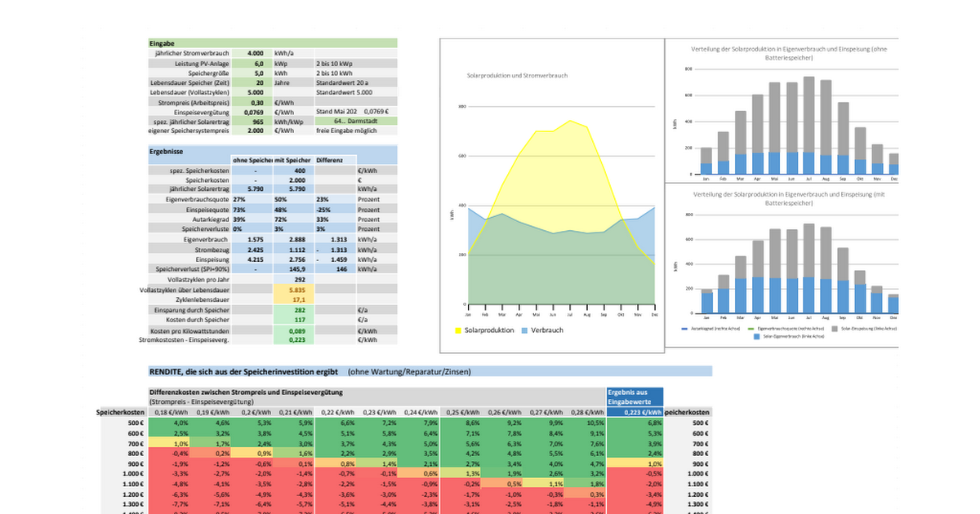This screenshot has width=980, height=514.
Task: Click the Vollastzyklen über Lebensdauer value 5.835
Action: coord(294,290)
